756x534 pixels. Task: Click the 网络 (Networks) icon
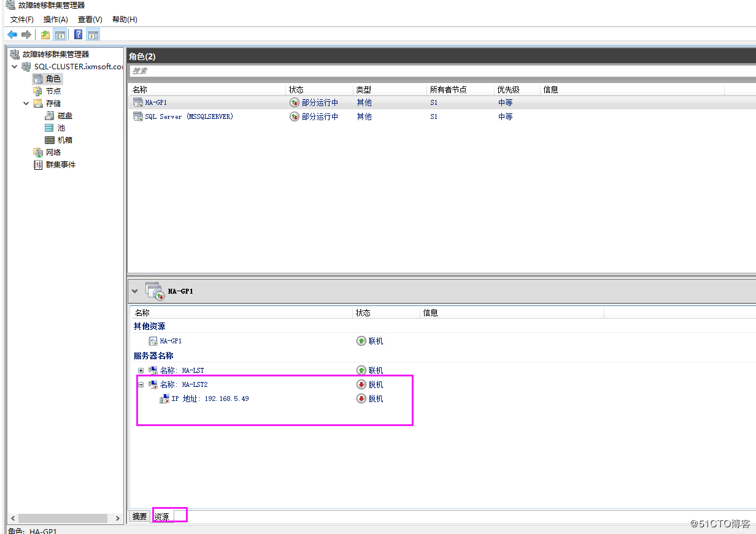pyautogui.click(x=54, y=152)
